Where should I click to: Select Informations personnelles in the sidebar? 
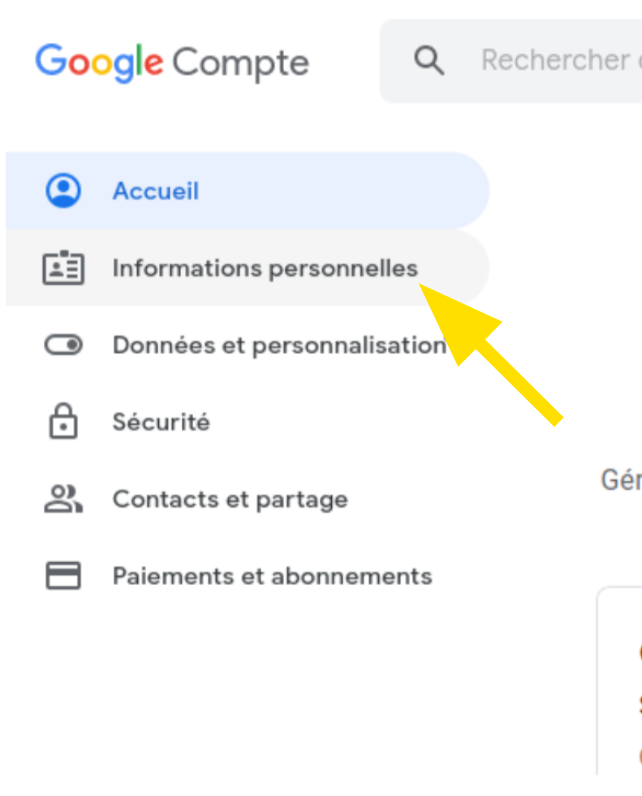click(247, 268)
